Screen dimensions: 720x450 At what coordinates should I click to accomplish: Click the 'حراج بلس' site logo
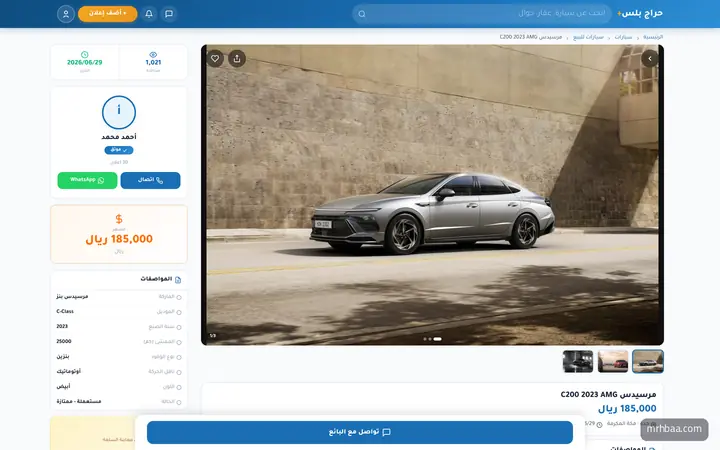click(x=640, y=13)
